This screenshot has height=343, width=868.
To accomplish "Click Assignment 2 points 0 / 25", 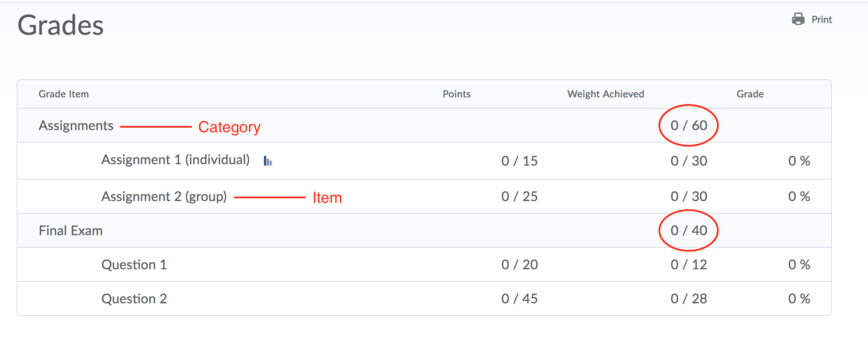I will 519,197.
